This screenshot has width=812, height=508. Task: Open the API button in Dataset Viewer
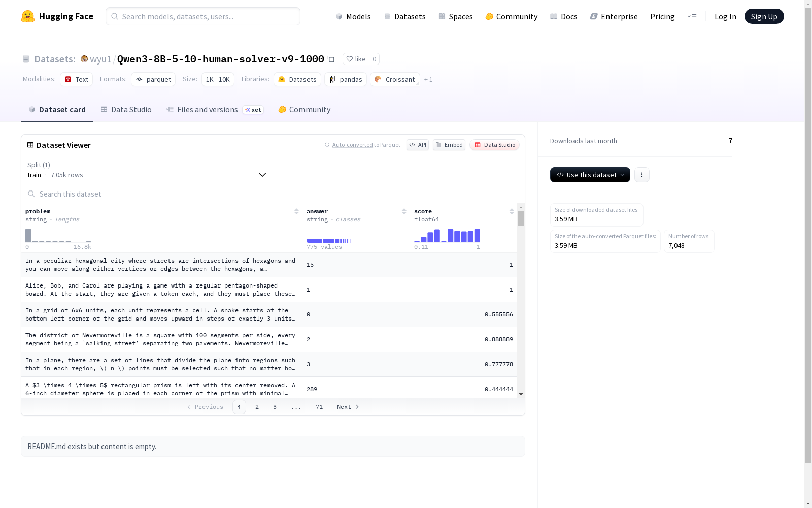pyautogui.click(x=418, y=145)
